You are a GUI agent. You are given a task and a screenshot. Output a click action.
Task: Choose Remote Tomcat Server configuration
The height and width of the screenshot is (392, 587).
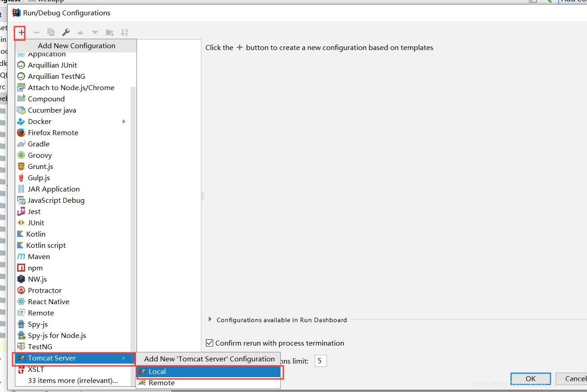pos(208,383)
